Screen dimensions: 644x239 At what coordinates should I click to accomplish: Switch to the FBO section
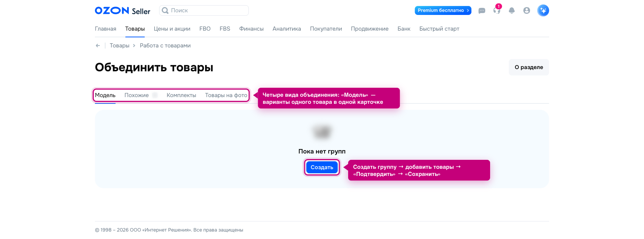tap(205, 29)
